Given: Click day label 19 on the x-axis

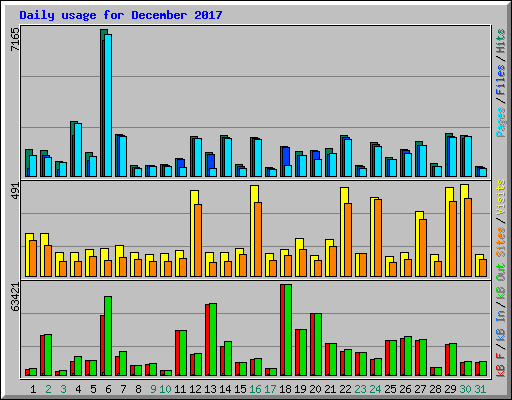Looking at the screenshot, I should click(x=300, y=389).
